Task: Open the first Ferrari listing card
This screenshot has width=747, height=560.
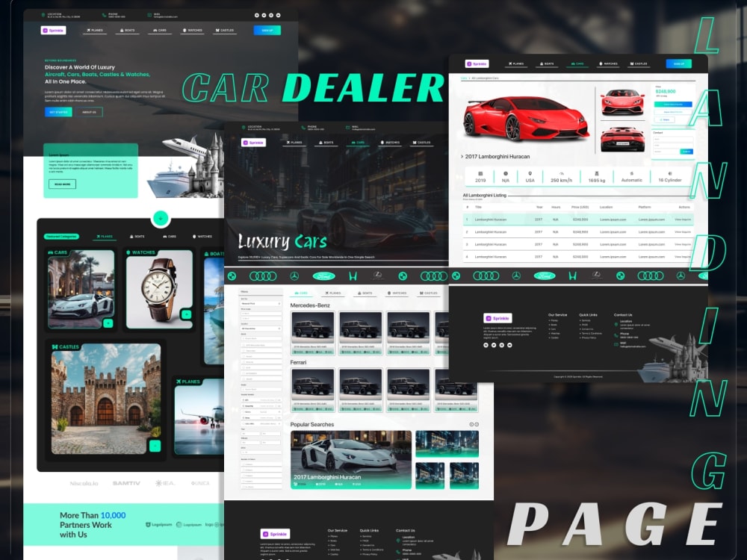Action: pyautogui.click(x=312, y=390)
